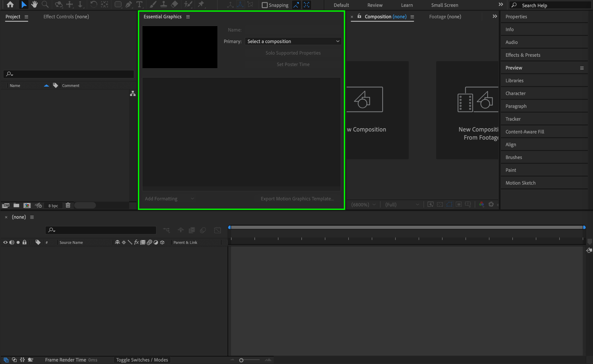Image resolution: width=593 pixels, height=364 pixels.
Task: Toggle the video eye column switch
Action: pyautogui.click(x=5, y=242)
